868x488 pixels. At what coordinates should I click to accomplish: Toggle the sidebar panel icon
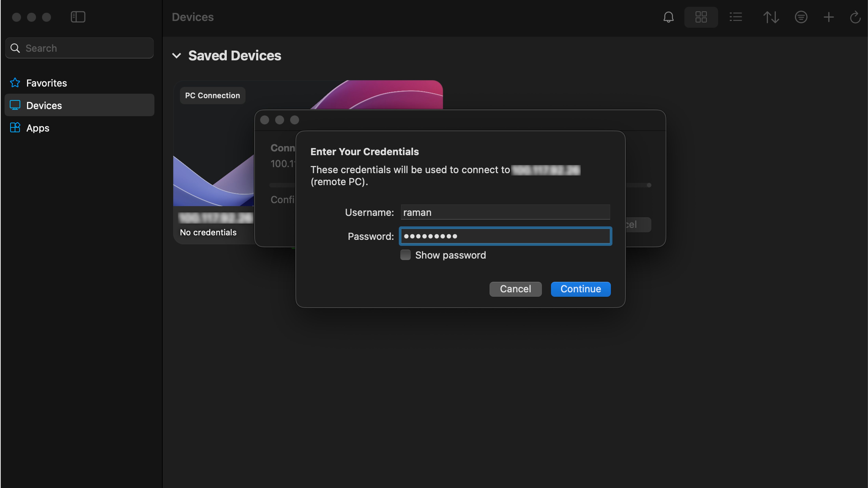78,17
